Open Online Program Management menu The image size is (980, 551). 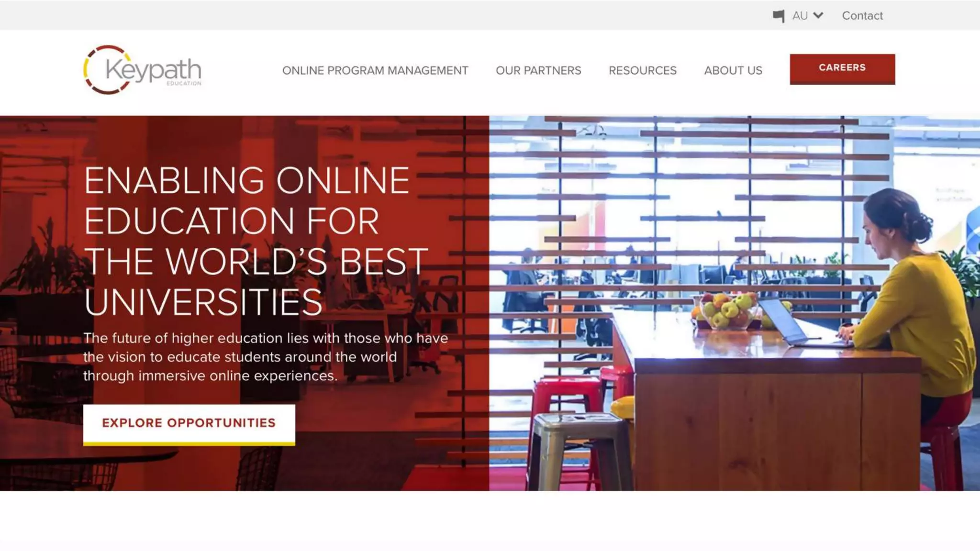coord(375,70)
